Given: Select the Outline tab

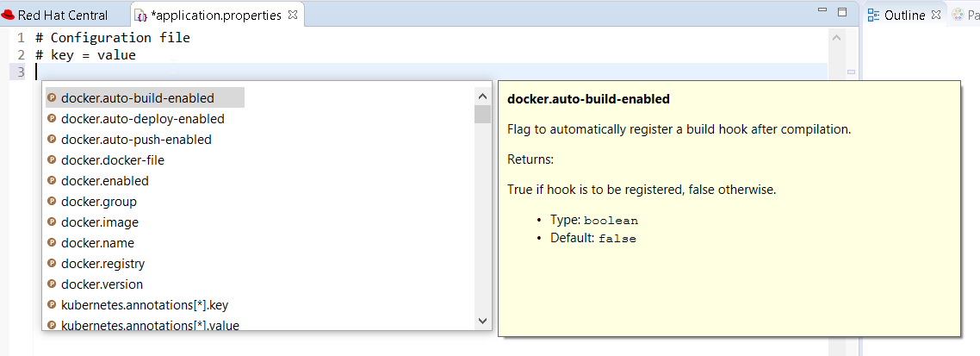Looking at the screenshot, I should click(x=903, y=15).
